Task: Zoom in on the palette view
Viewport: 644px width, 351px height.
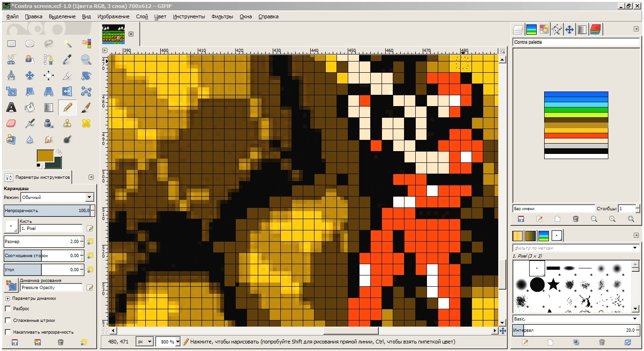Action: [x=612, y=219]
